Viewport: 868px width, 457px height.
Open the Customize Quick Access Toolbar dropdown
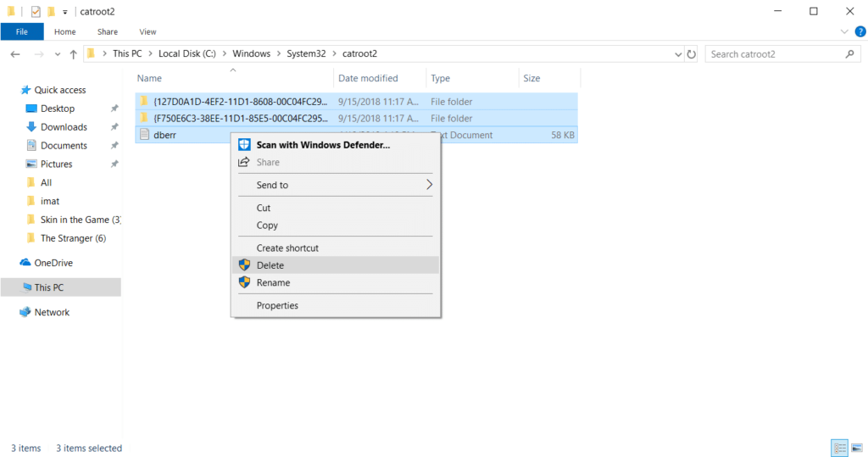(64, 12)
